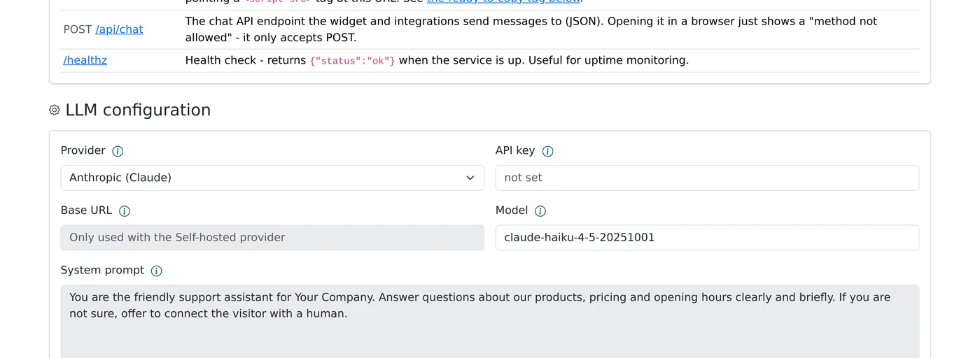The height and width of the screenshot is (358, 980).
Task: Open the /healthz endpoint link
Action: [85, 60]
